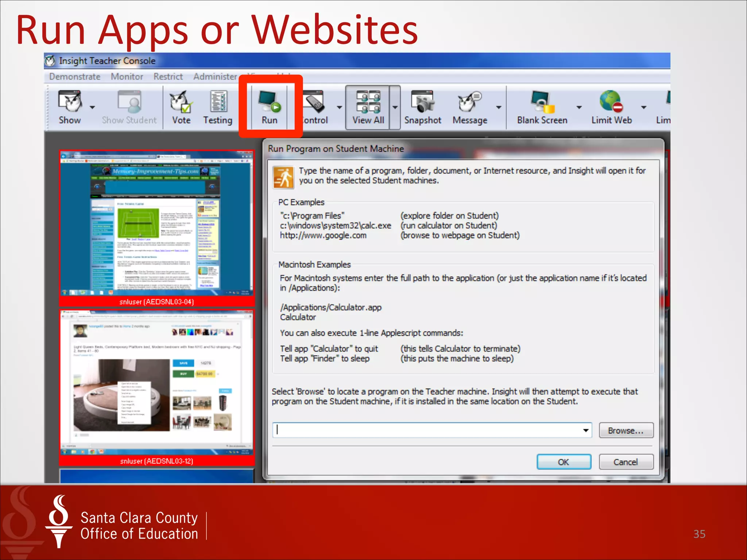The width and height of the screenshot is (747, 560).
Task: Expand the View All dropdown arrow
Action: [395, 107]
